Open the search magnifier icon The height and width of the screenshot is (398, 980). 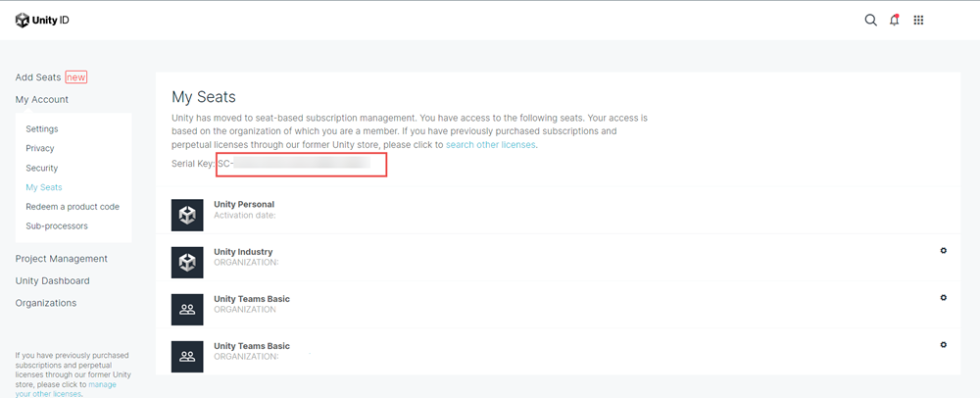[870, 20]
